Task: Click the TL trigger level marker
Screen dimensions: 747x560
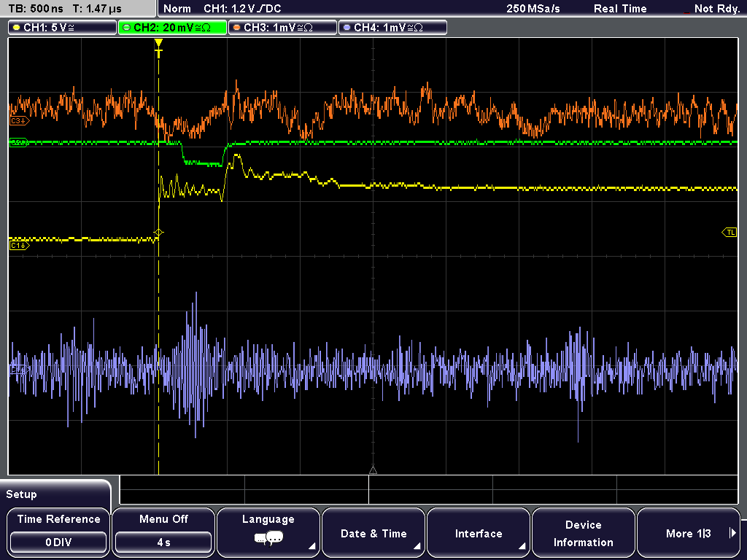Action: [729, 233]
